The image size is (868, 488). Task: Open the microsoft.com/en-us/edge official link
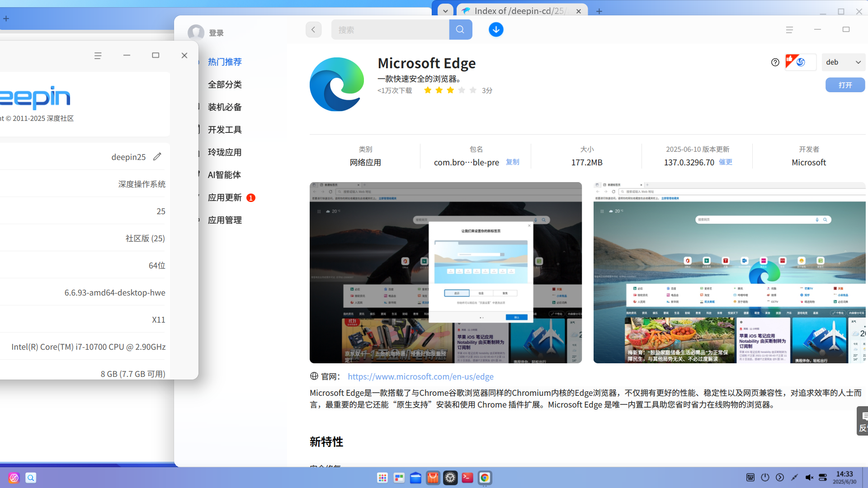[x=420, y=376]
